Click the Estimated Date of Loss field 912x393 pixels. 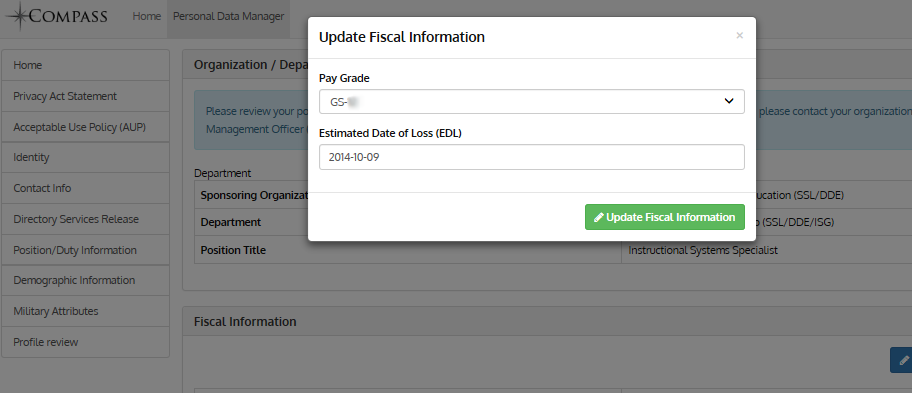[x=532, y=157]
